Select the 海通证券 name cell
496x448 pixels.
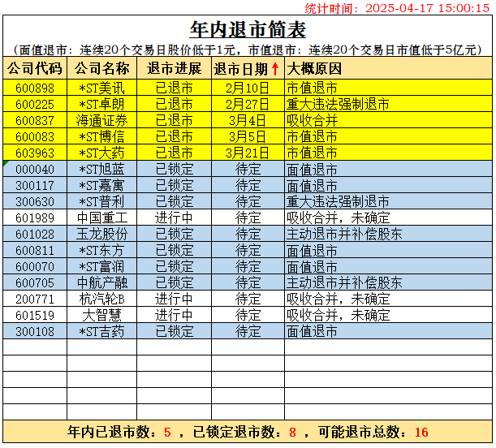tap(101, 120)
